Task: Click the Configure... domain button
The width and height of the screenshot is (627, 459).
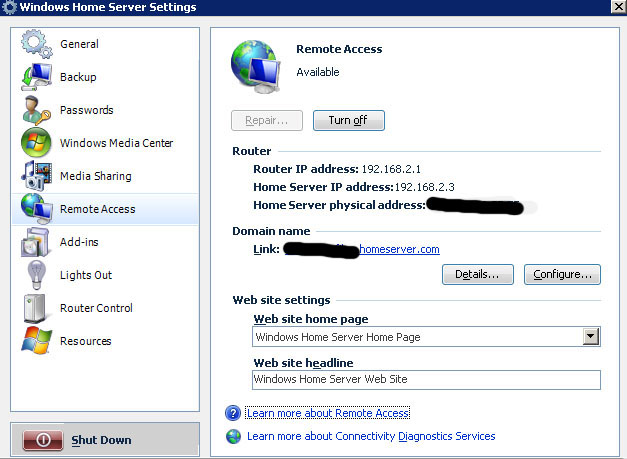Action: [x=562, y=274]
